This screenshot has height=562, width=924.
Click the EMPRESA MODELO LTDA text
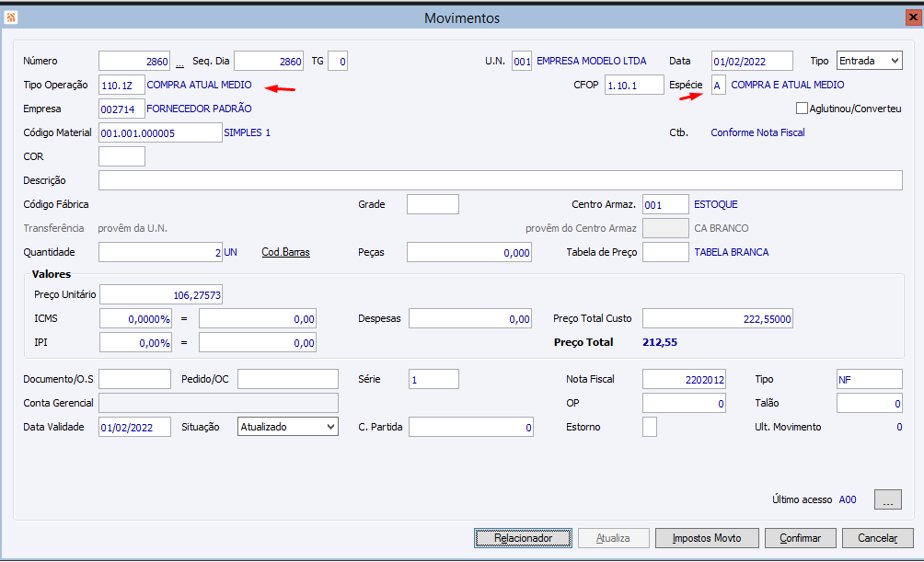591,61
